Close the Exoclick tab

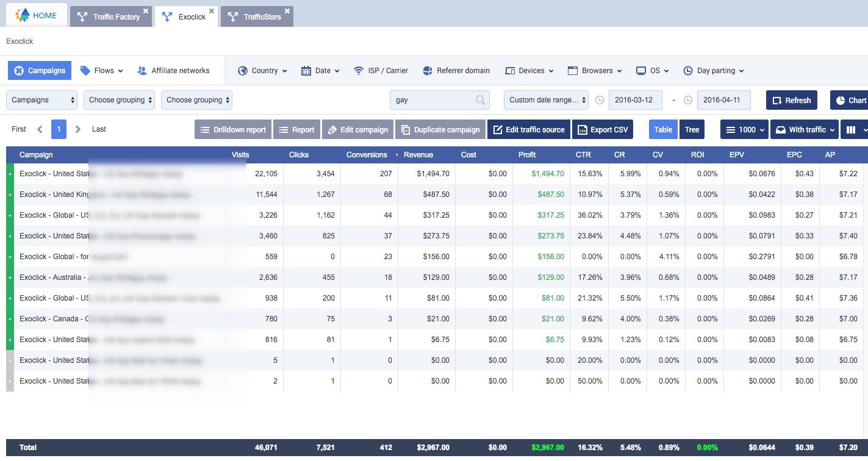pyautogui.click(x=212, y=11)
